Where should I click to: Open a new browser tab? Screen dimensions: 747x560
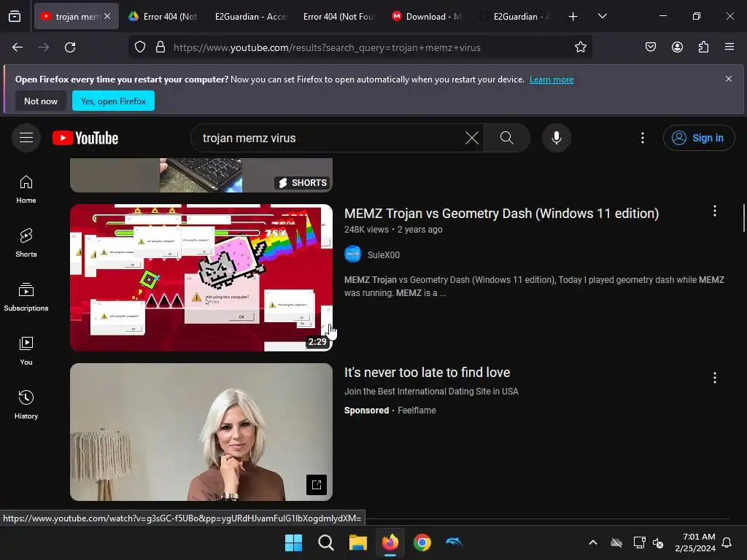(573, 17)
